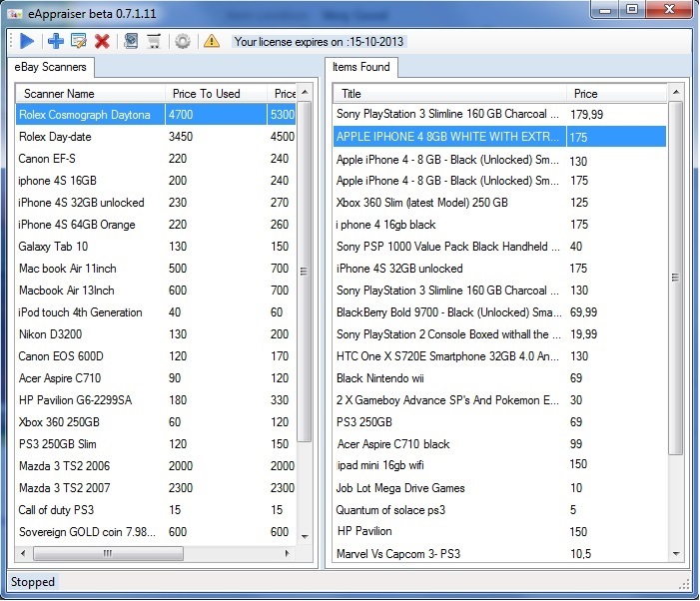Click the shopping cart toolbar icon
The height and width of the screenshot is (601, 700).
pos(154,42)
